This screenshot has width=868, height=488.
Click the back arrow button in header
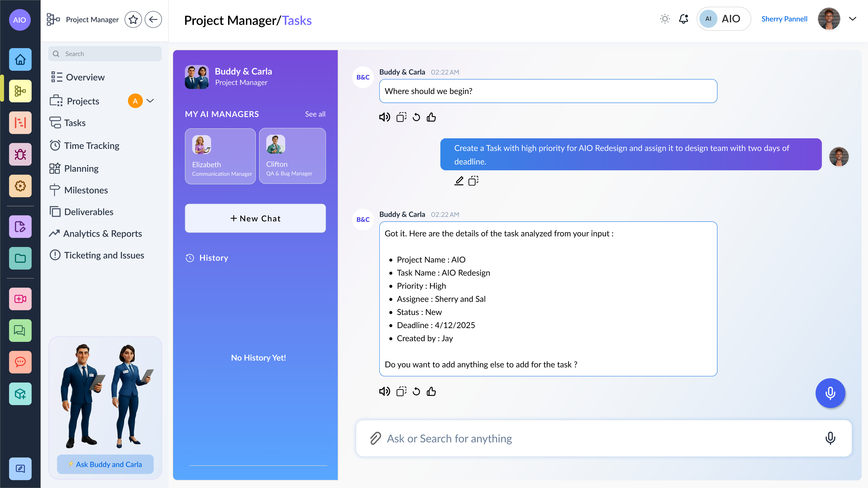pyautogui.click(x=153, y=19)
